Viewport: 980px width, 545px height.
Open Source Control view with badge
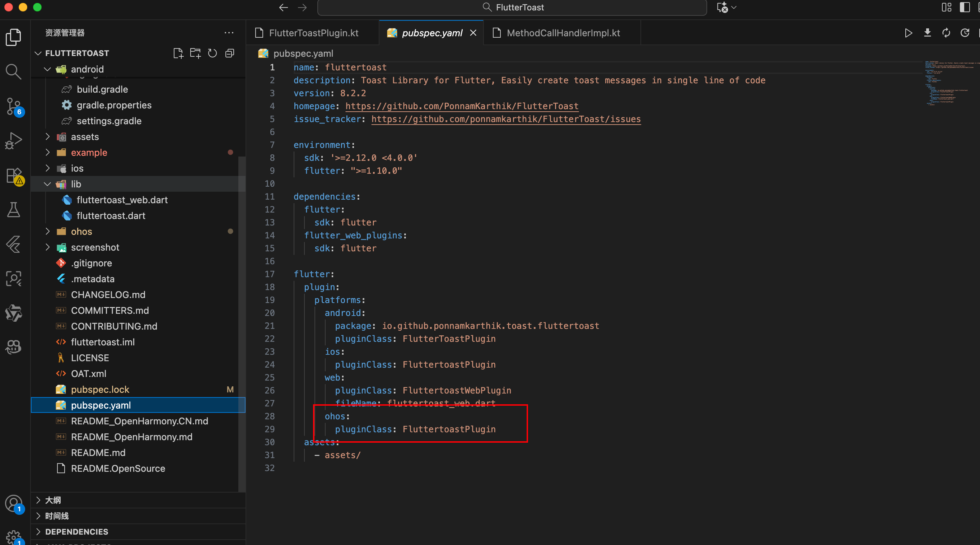pos(13,106)
